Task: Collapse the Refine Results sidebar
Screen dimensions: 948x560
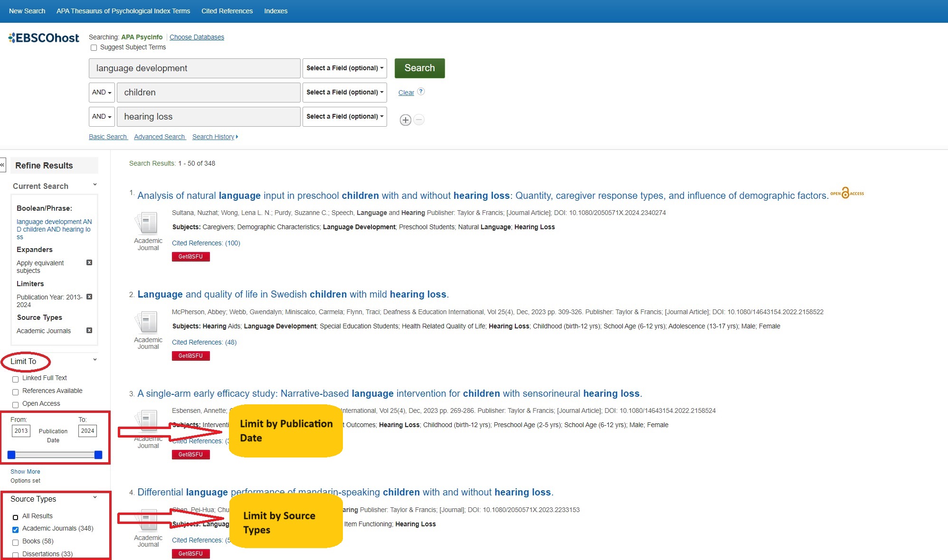Action: click(x=2, y=165)
